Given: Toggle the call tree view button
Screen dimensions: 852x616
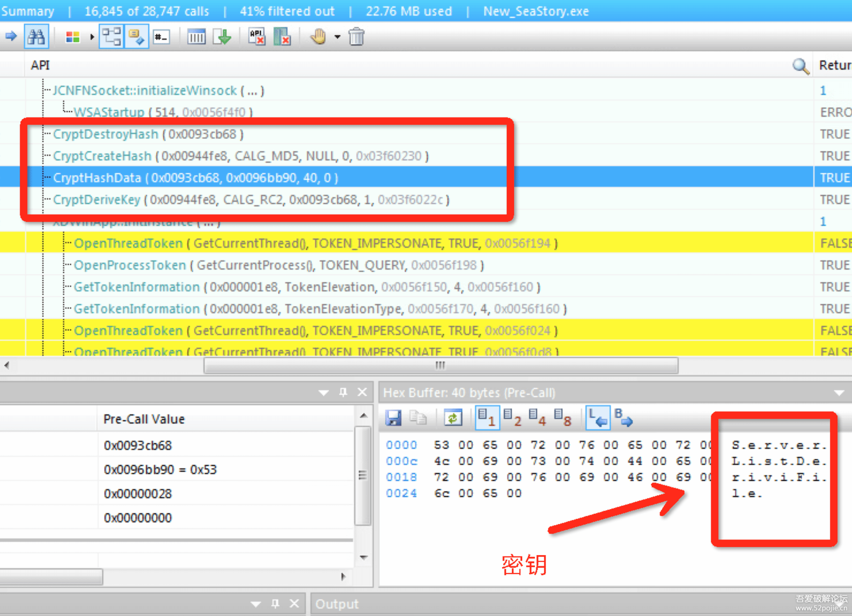Looking at the screenshot, I should point(112,36).
